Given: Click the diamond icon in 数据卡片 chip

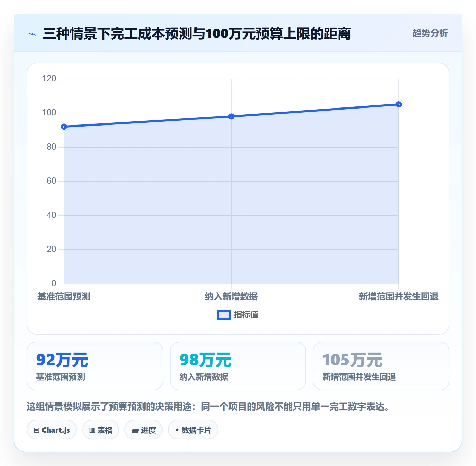Looking at the screenshot, I should pos(177,430).
